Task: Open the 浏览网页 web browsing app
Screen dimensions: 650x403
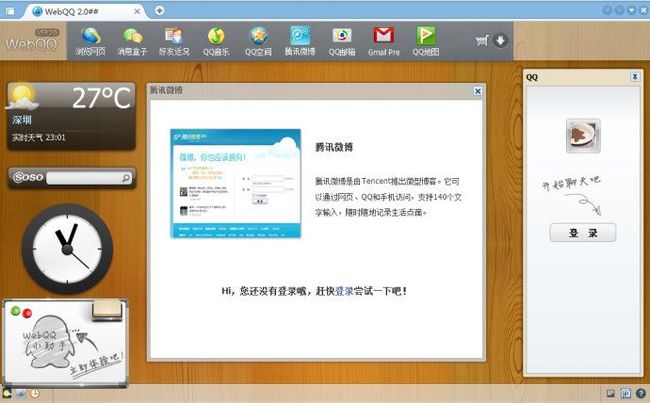Action: click(x=90, y=41)
